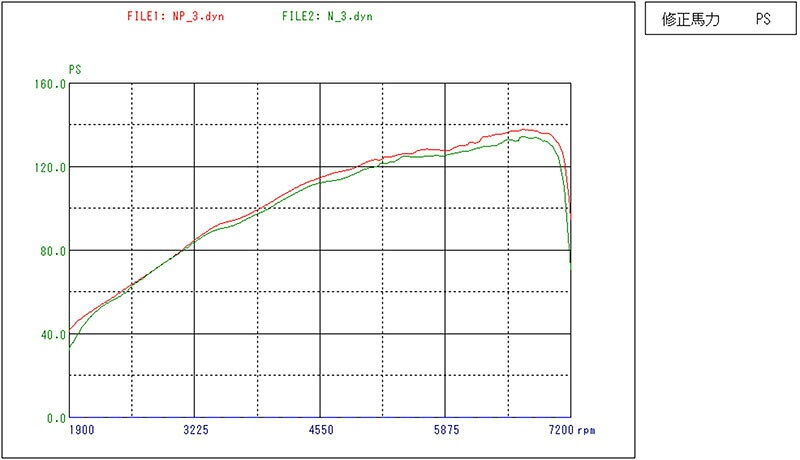
Task: Click the PS unit label above the y-axis
Action: [x=74, y=69]
